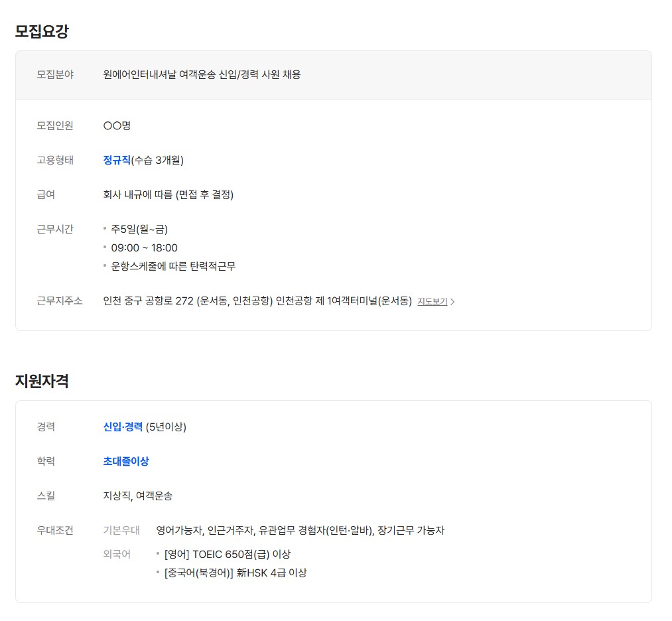Click the 모집분야 row label
The width and height of the screenshot is (672, 621).
(x=55, y=74)
